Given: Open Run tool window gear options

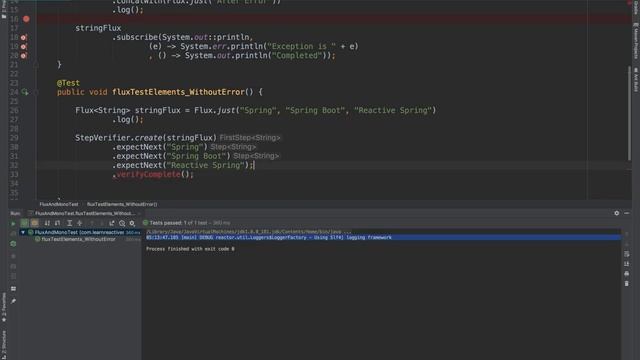Looking at the screenshot, I should coord(616,213).
